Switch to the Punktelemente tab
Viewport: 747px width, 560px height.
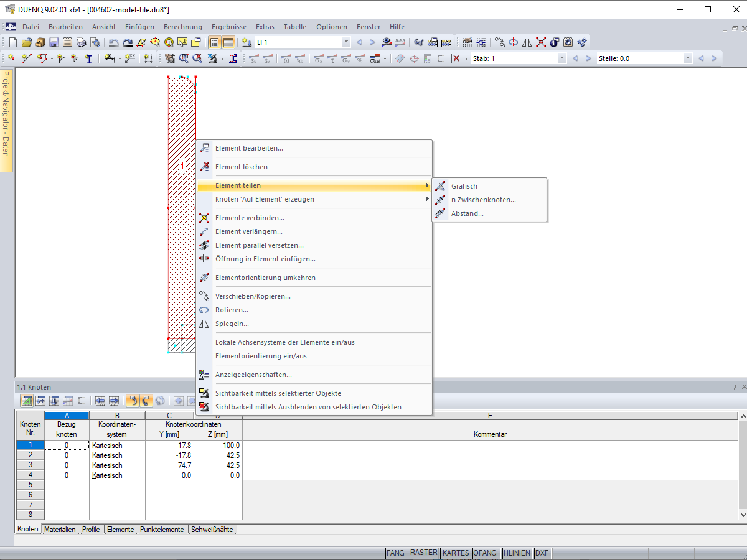(x=162, y=530)
